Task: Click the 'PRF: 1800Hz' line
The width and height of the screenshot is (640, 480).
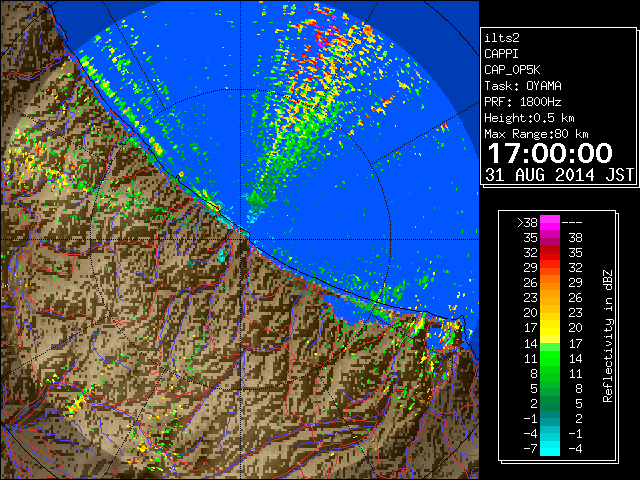Action: coord(523,102)
